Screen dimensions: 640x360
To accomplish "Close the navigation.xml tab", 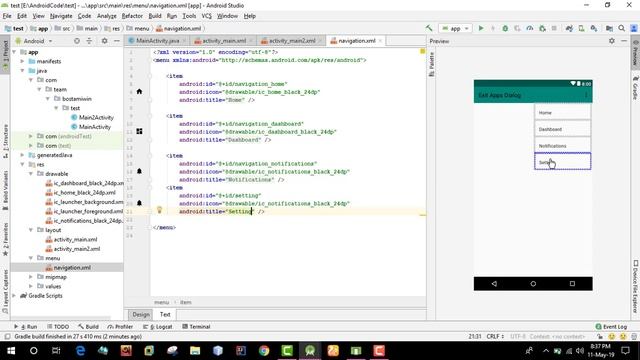I will point(380,41).
